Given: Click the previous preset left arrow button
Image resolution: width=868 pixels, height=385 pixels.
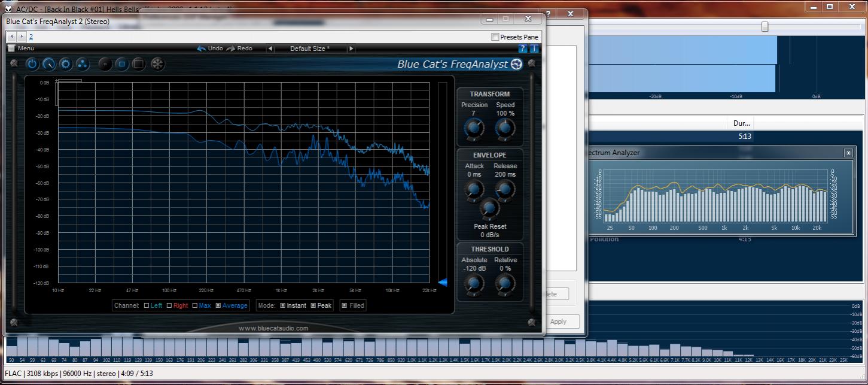Looking at the screenshot, I should pos(12,37).
